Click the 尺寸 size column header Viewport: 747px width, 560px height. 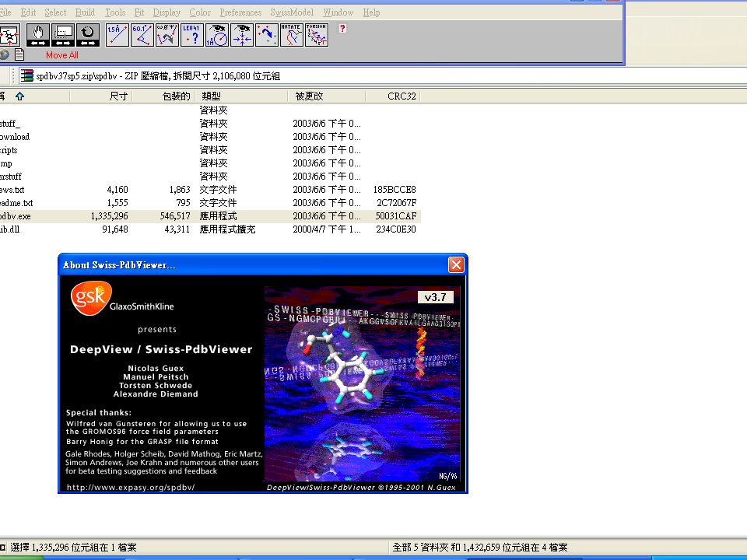101,96
